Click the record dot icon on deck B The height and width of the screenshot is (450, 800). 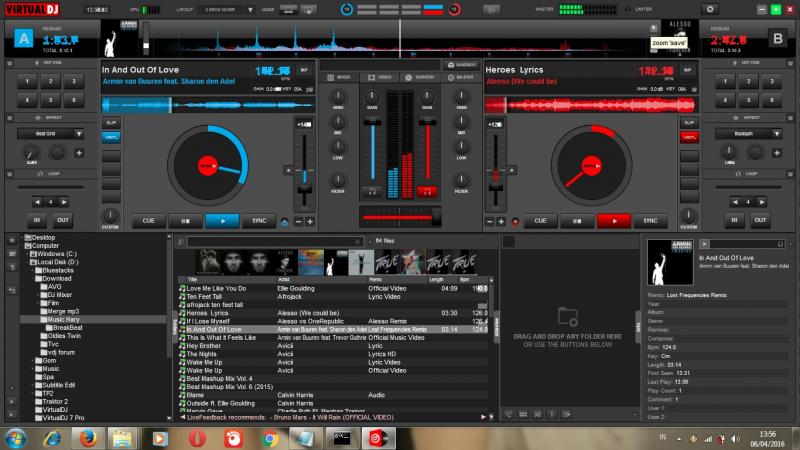coord(515,221)
